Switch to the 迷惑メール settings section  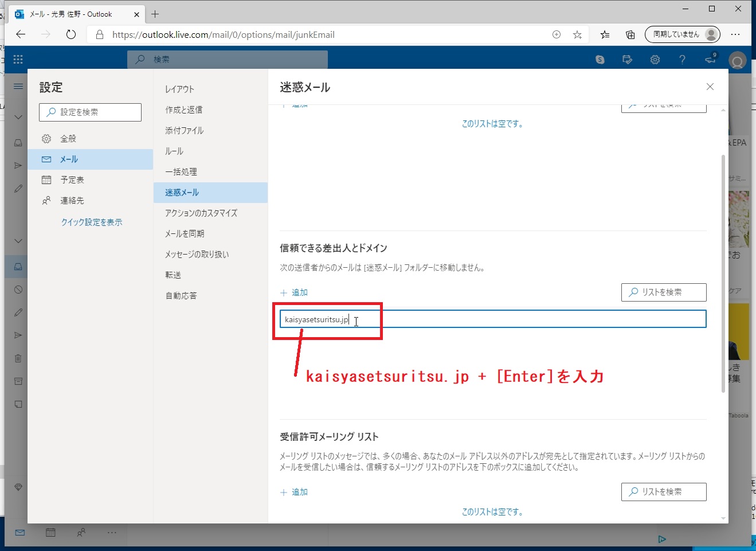[182, 192]
